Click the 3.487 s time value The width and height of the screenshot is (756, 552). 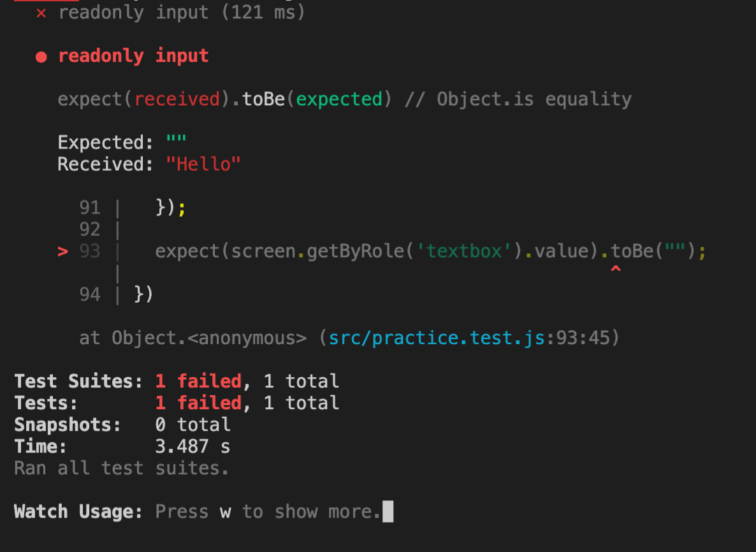pos(193,446)
